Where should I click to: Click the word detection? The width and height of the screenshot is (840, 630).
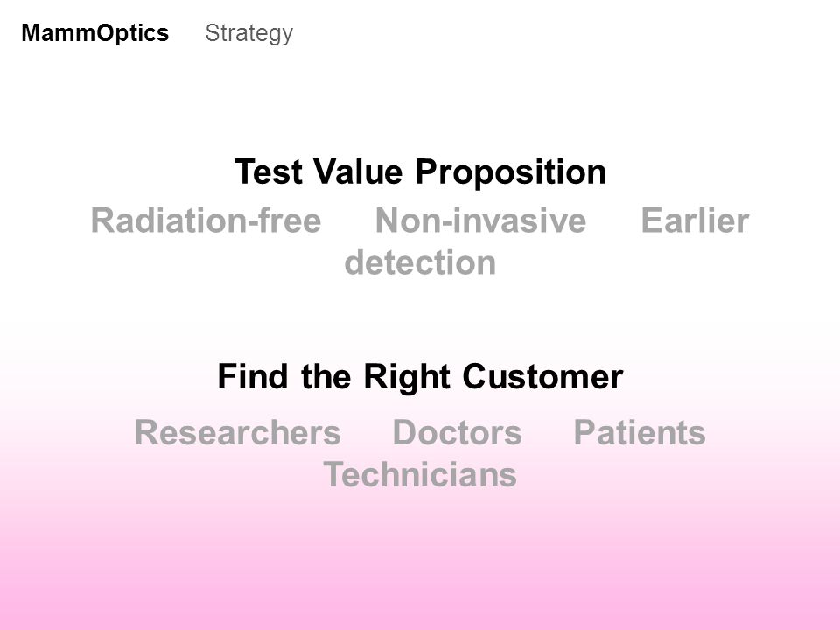click(x=420, y=262)
